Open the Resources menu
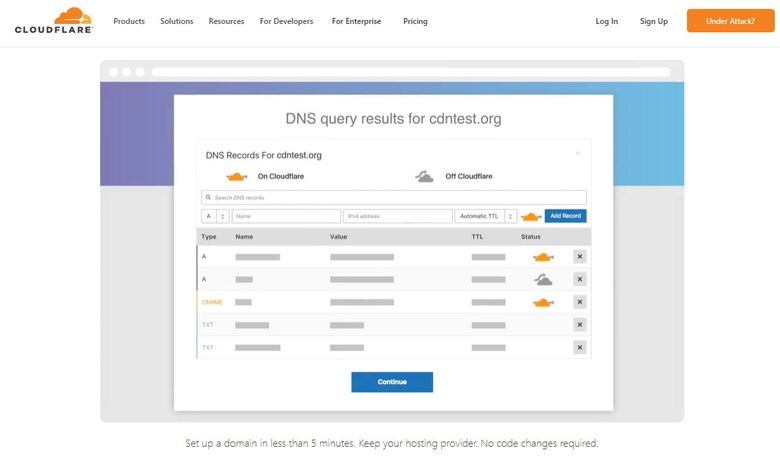Screen dimensions: 780x457 [x=226, y=21]
